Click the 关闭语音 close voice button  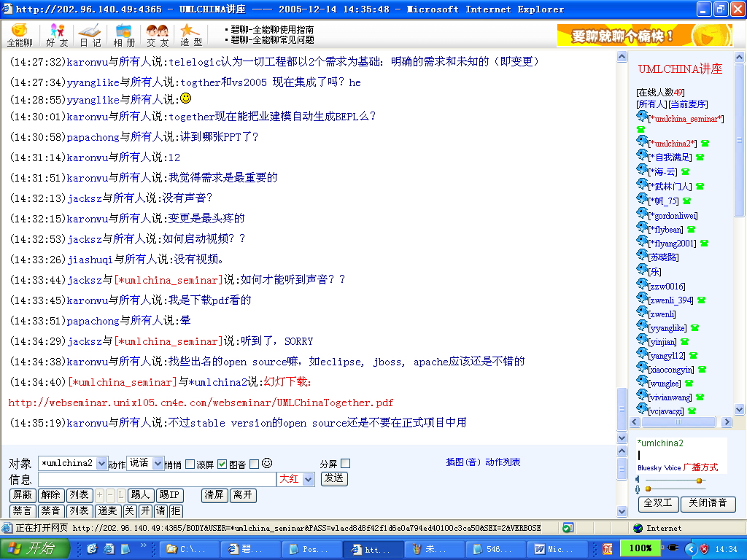tap(708, 503)
